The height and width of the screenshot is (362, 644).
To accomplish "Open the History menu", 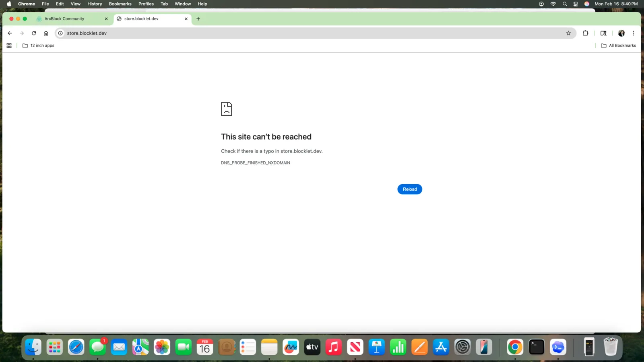I will (95, 4).
